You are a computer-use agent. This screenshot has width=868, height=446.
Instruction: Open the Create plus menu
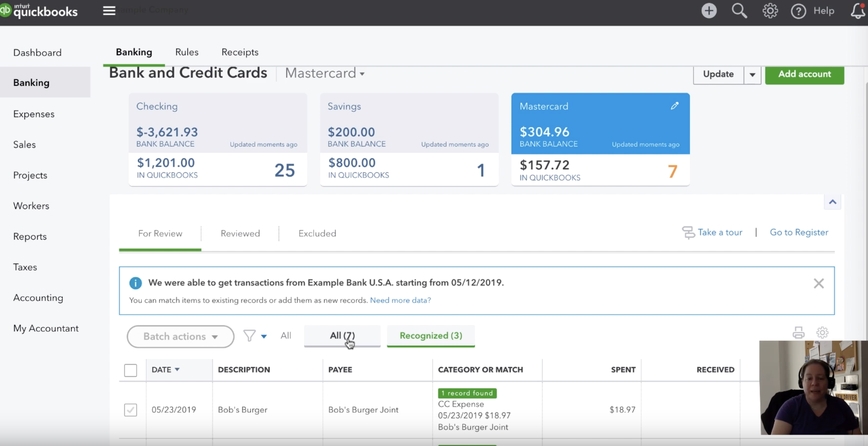coord(709,11)
